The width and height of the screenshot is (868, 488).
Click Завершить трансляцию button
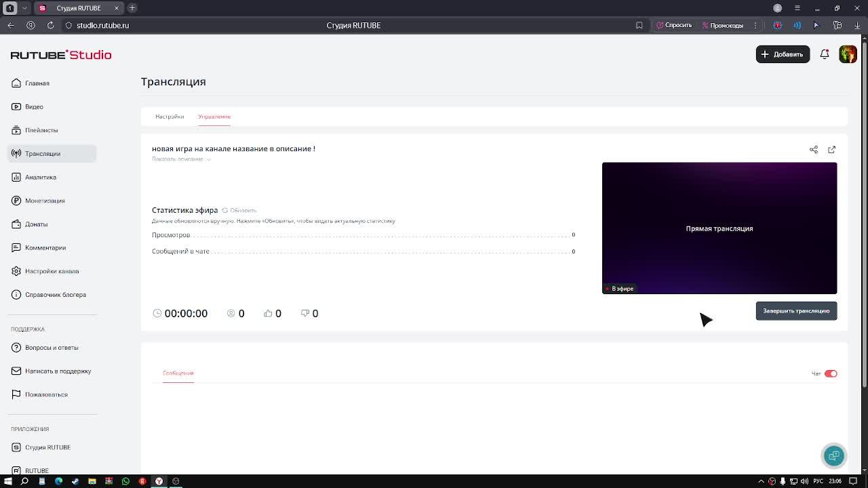coord(796,311)
